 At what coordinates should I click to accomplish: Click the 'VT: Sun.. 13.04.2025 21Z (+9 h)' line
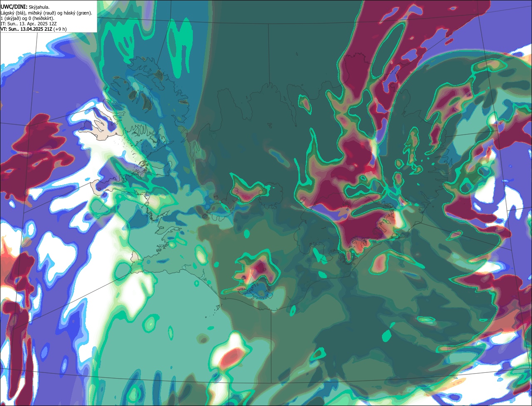[33, 29]
